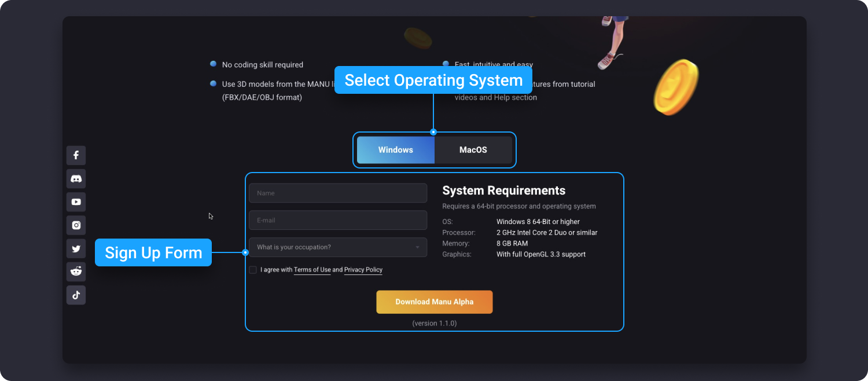Open the Instagram social link icon
The image size is (868, 381).
point(76,225)
